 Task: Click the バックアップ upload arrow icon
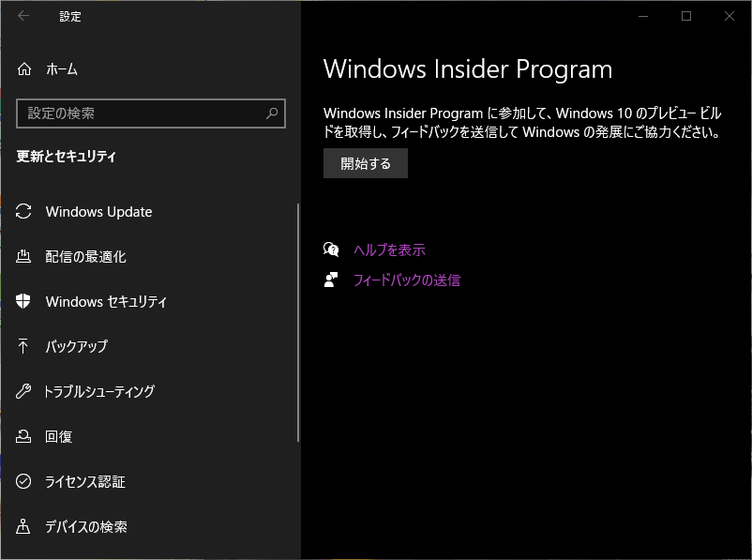tap(23, 346)
